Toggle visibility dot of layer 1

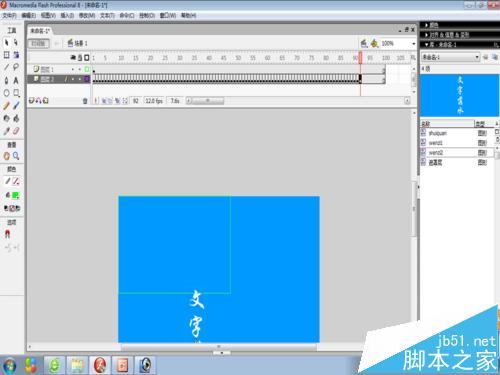coord(73,69)
